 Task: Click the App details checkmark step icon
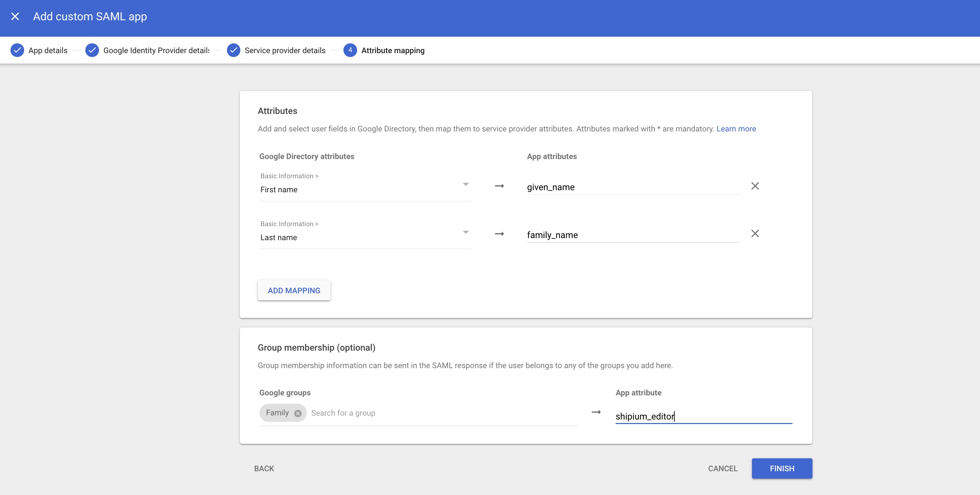17,50
